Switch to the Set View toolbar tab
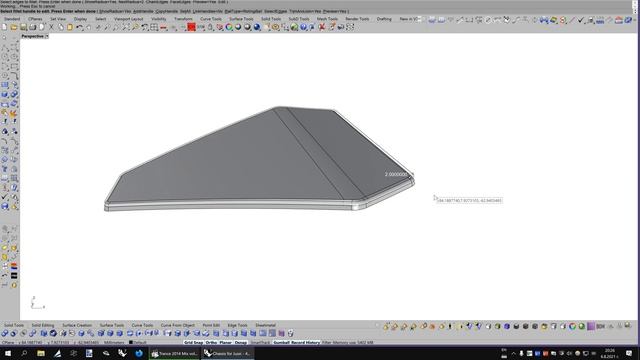The image size is (640, 360). [58, 19]
